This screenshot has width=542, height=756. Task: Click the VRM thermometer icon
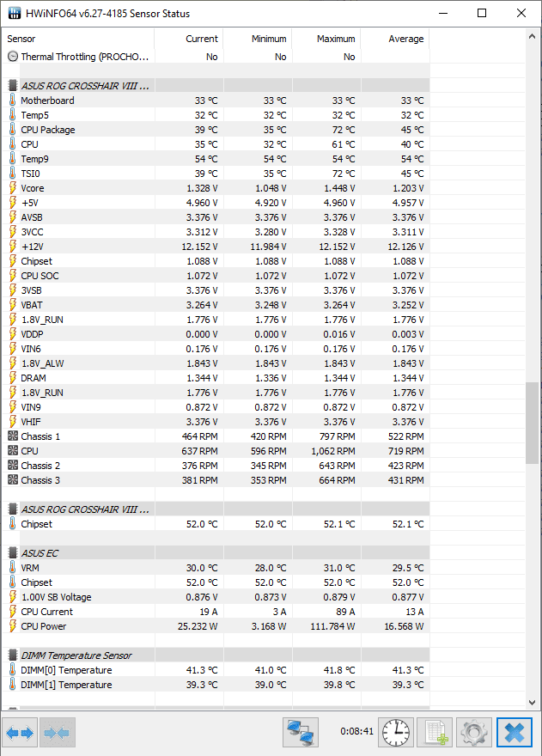(13, 568)
